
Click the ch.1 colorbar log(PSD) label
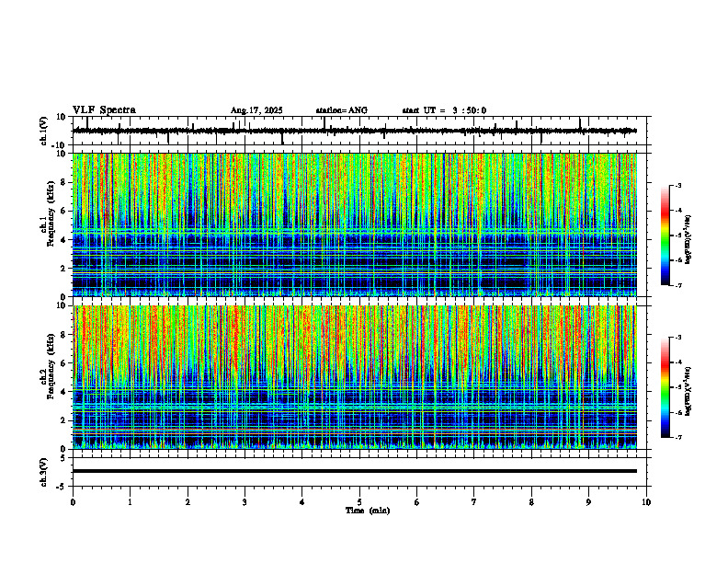pos(688,240)
